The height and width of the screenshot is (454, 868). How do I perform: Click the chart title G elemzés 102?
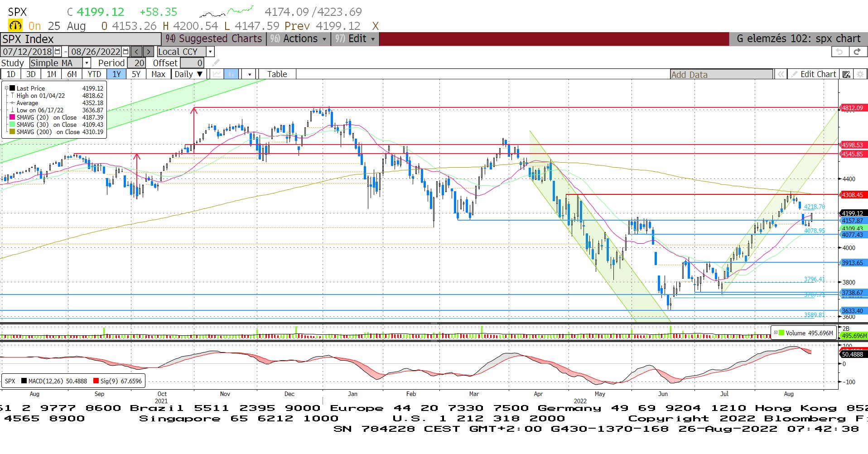point(798,39)
